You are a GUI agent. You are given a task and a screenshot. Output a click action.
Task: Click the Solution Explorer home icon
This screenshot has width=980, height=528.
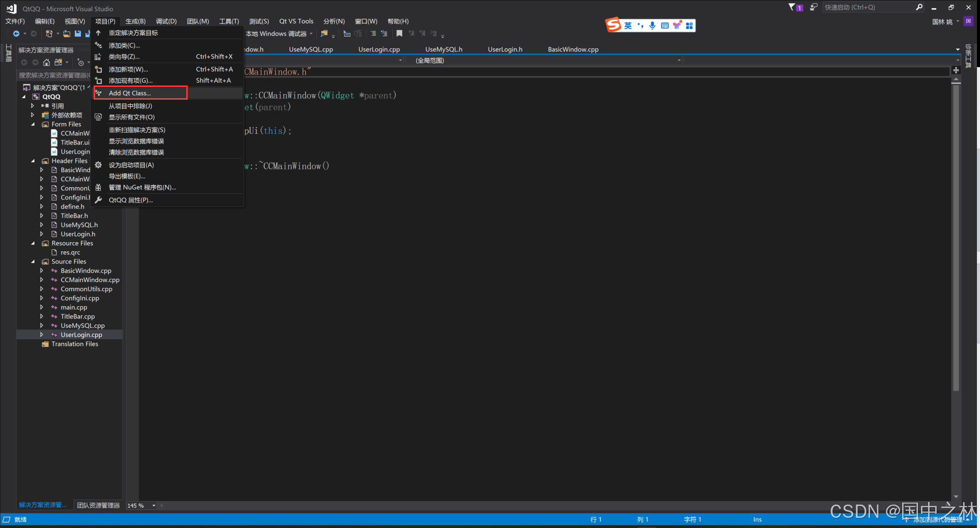(x=46, y=62)
